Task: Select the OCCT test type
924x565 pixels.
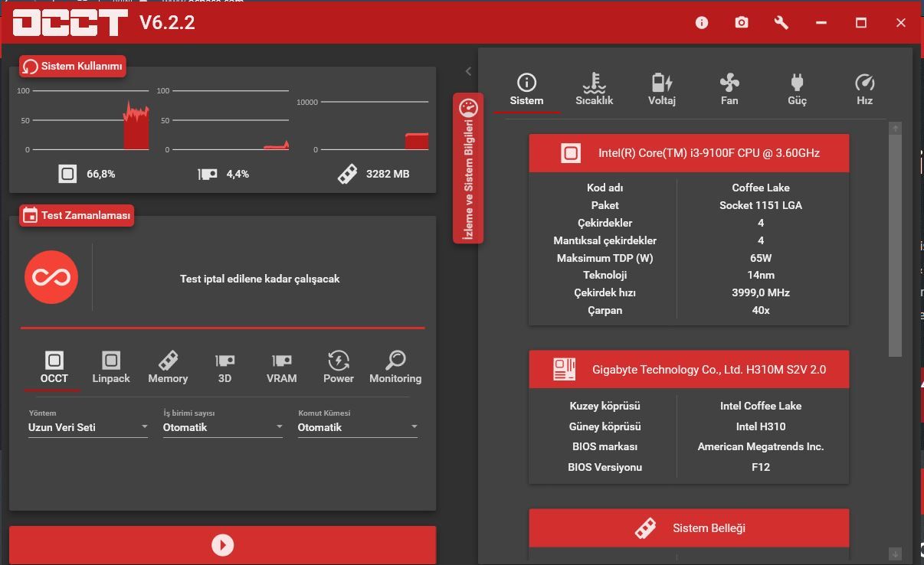Action: (x=54, y=367)
